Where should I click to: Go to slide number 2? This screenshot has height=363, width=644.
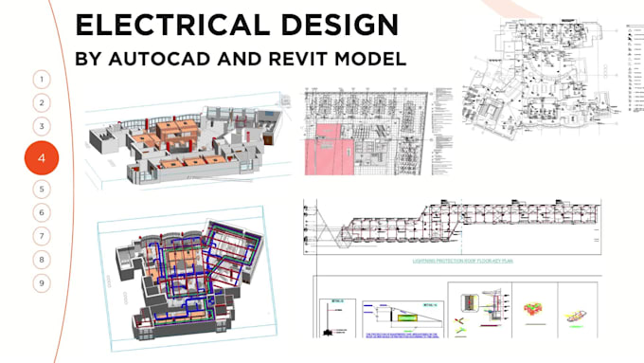pos(42,102)
